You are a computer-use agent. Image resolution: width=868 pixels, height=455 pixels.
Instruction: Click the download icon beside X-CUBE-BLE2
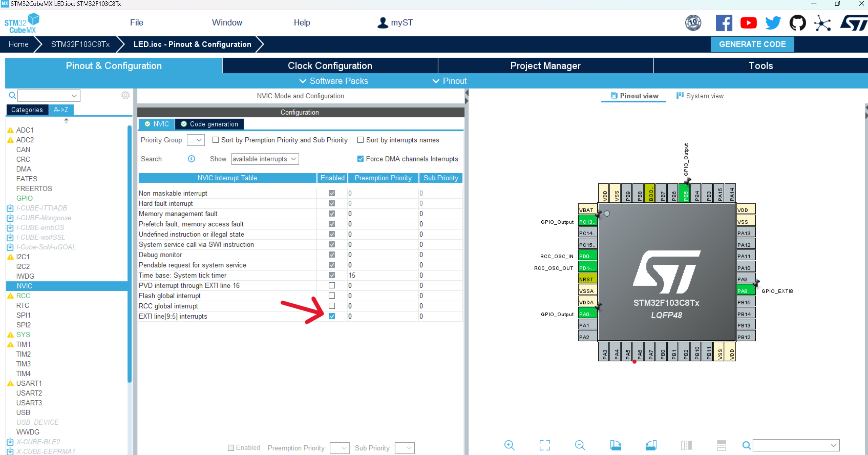coord(10,442)
